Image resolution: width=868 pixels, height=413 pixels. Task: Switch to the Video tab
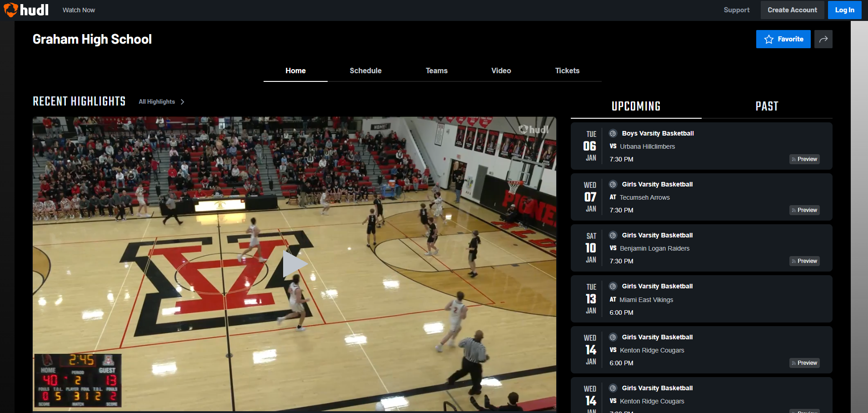point(501,71)
